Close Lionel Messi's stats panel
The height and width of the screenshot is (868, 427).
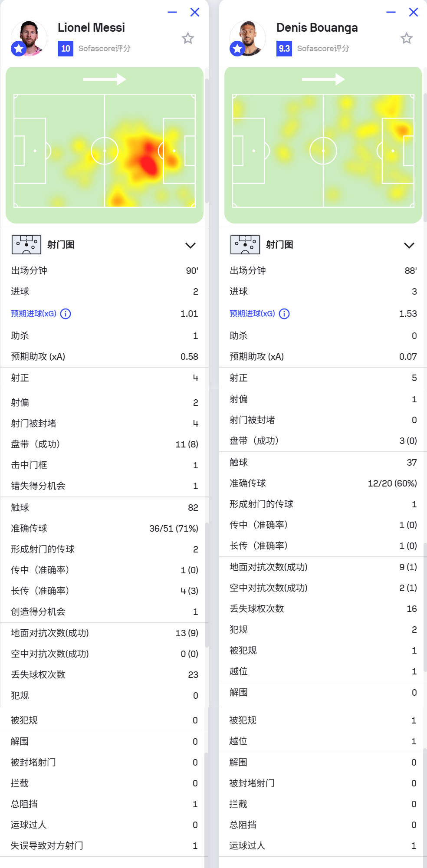point(195,12)
